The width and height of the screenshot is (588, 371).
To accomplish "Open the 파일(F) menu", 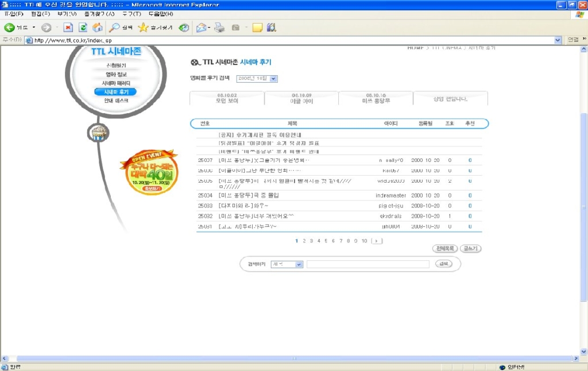I will (x=14, y=14).
